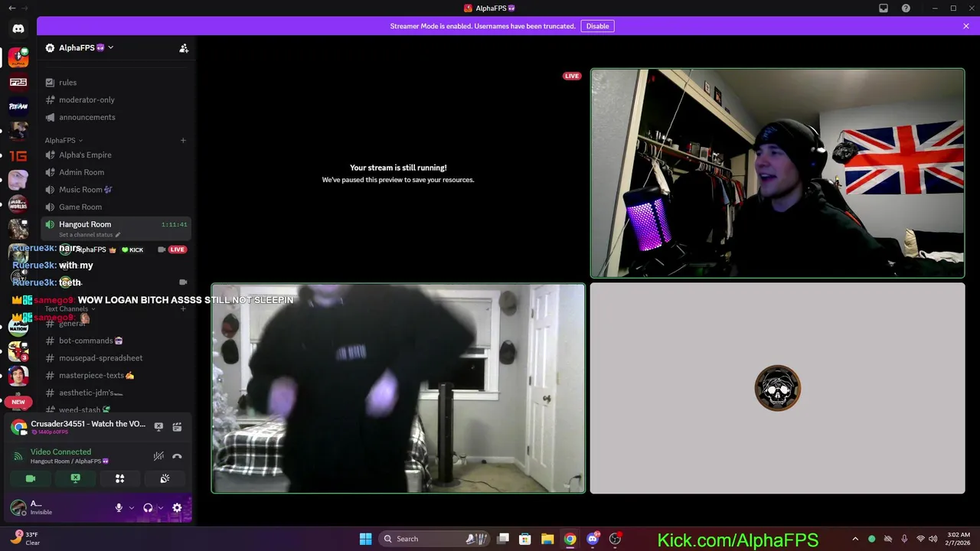Open the Discord help icon in the title bar
Image resolution: width=980 pixels, height=551 pixels.
tap(906, 8)
